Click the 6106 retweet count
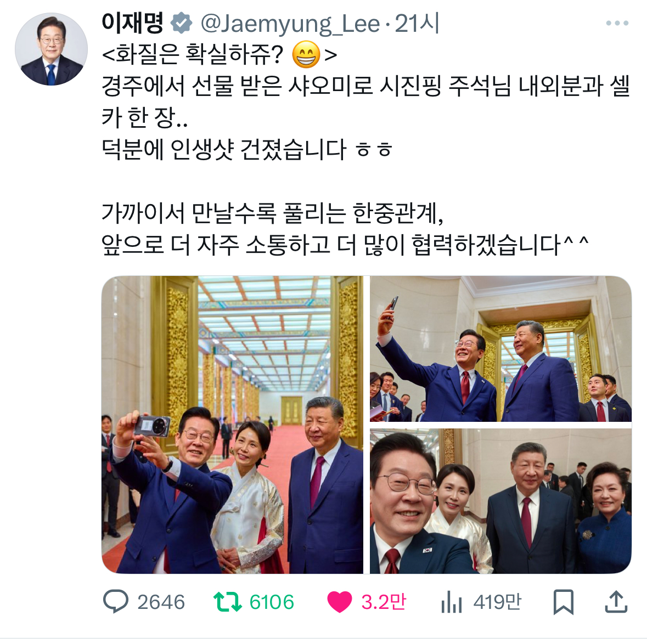Image resolution: width=647 pixels, height=644 pixels. 272,602
